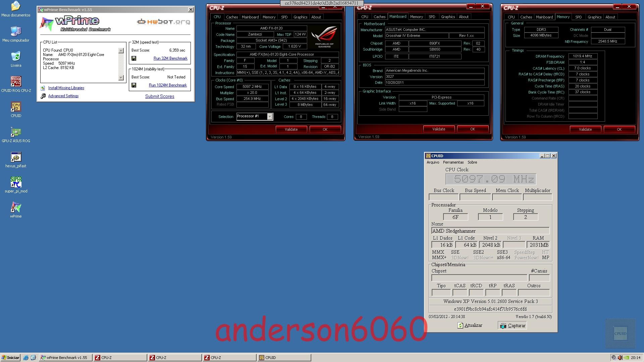The width and height of the screenshot is (644, 362).
Task: Switch to Mainboard tab in first CPU-Z window
Action: click(x=250, y=17)
